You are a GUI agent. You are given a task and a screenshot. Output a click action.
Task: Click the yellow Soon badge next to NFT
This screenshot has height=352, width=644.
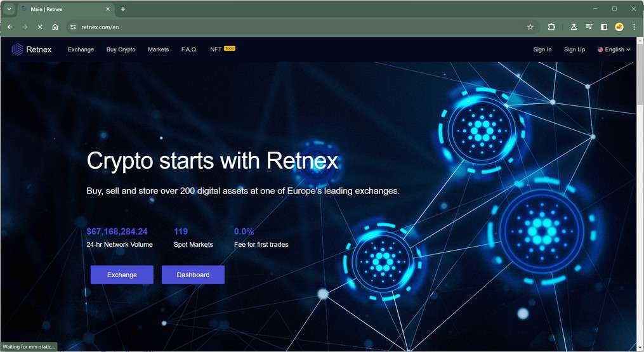tap(230, 48)
